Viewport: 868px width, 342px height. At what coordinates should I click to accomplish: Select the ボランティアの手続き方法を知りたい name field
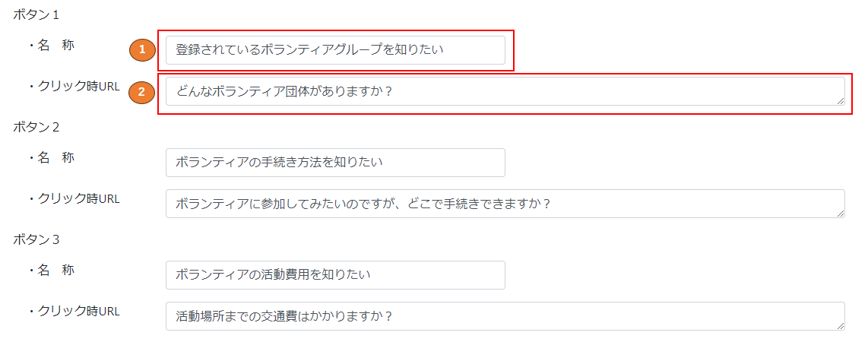pyautogui.click(x=335, y=163)
